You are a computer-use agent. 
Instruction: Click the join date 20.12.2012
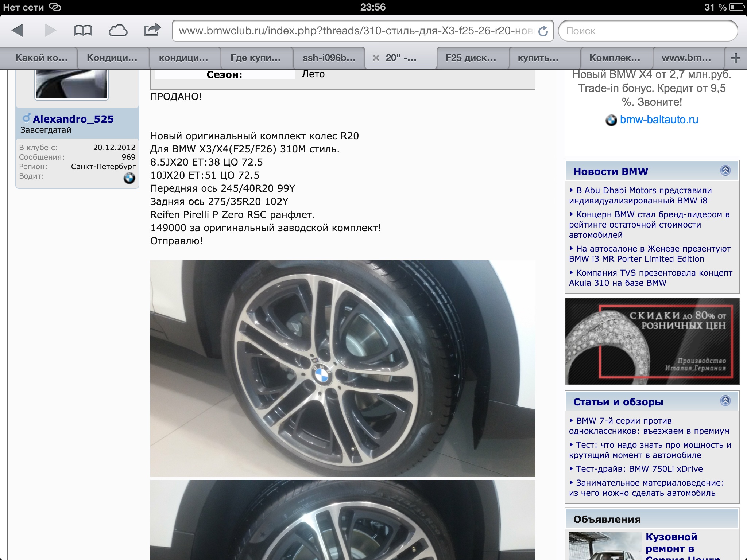(x=114, y=148)
